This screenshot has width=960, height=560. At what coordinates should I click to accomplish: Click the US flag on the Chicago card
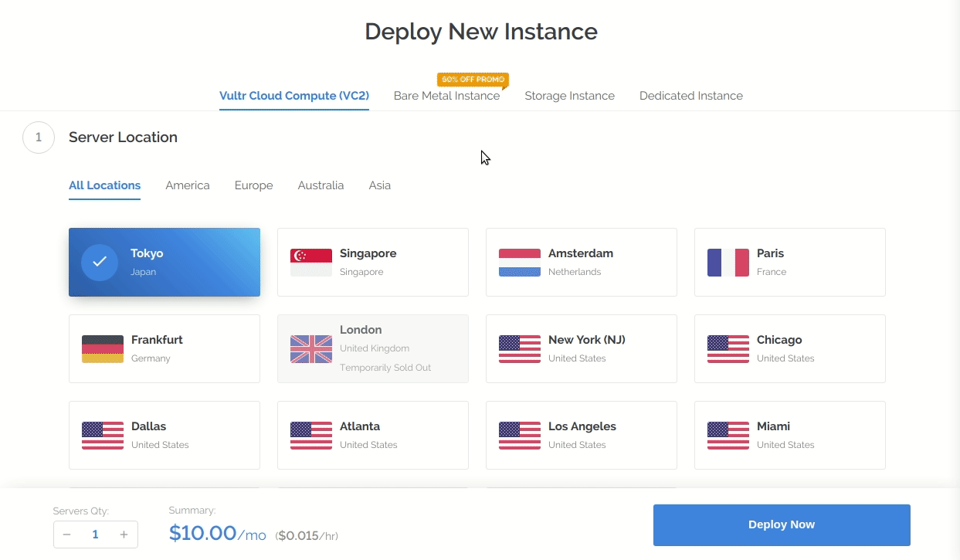(x=728, y=349)
